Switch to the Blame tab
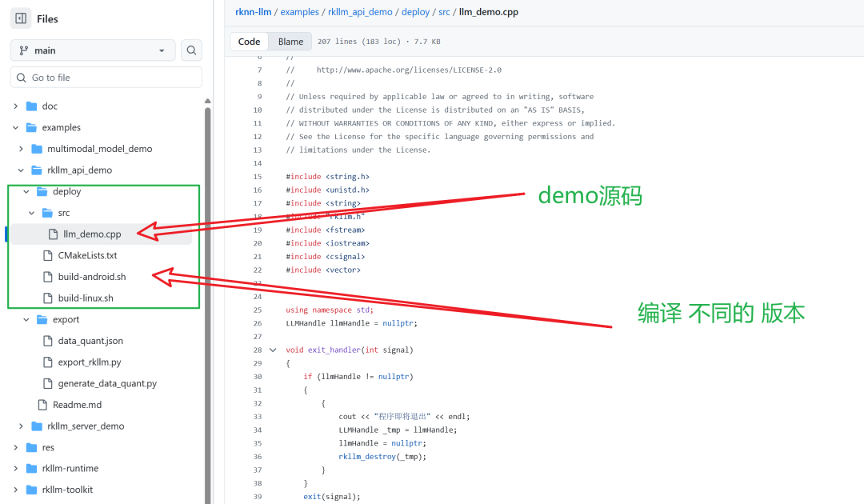864x504 pixels. click(290, 42)
